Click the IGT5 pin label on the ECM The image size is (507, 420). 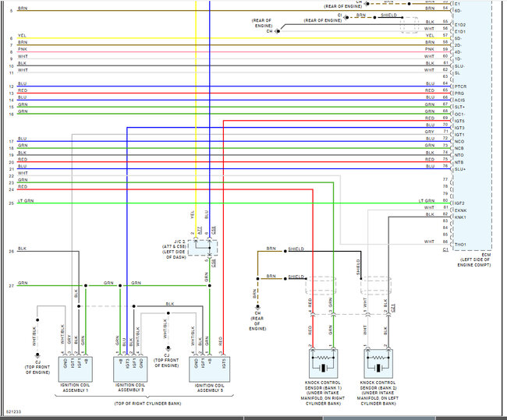pyautogui.click(x=460, y=121)
